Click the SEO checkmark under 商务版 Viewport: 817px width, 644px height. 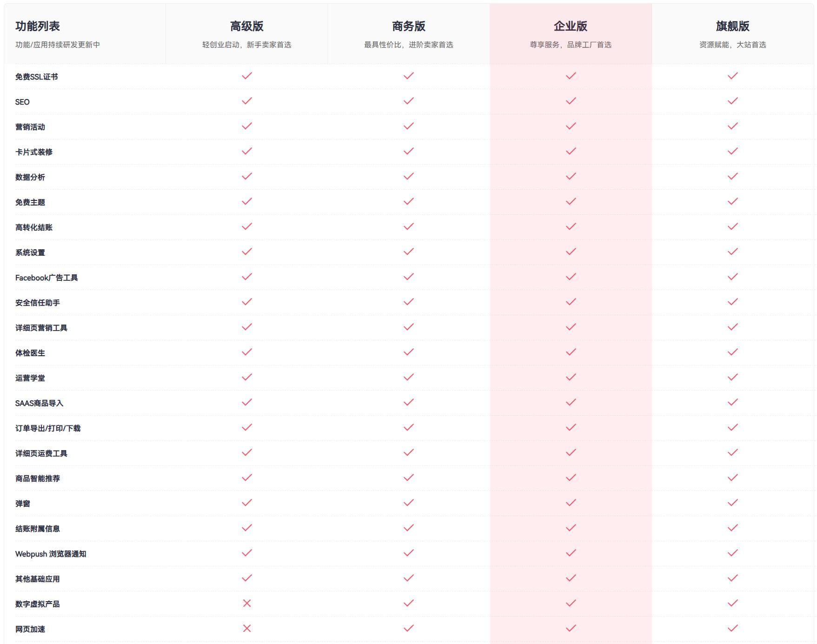[x=409, y=101]
